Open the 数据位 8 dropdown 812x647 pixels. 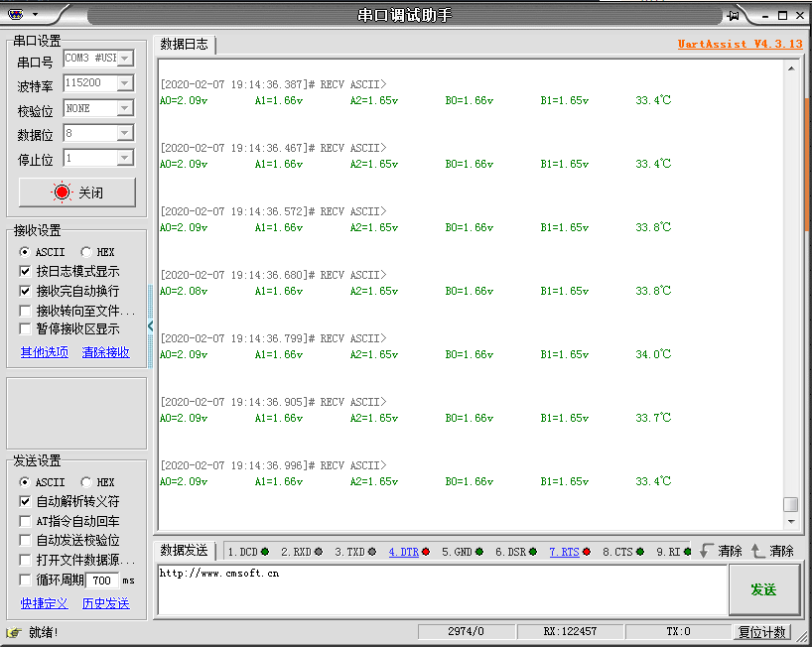(x=125, y=133)
